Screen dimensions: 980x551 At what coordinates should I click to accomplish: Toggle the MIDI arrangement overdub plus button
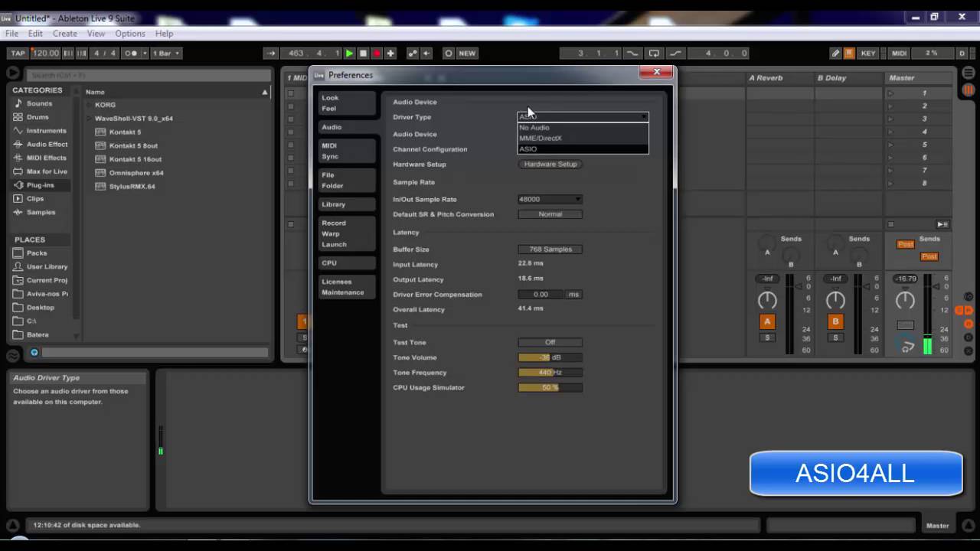click(390, 54)
